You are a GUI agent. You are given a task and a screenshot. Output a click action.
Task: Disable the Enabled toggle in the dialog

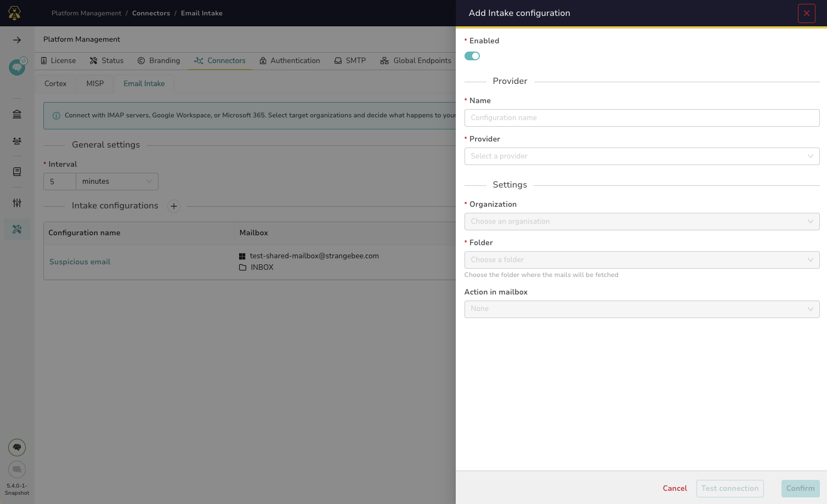[x=472, y=56]
